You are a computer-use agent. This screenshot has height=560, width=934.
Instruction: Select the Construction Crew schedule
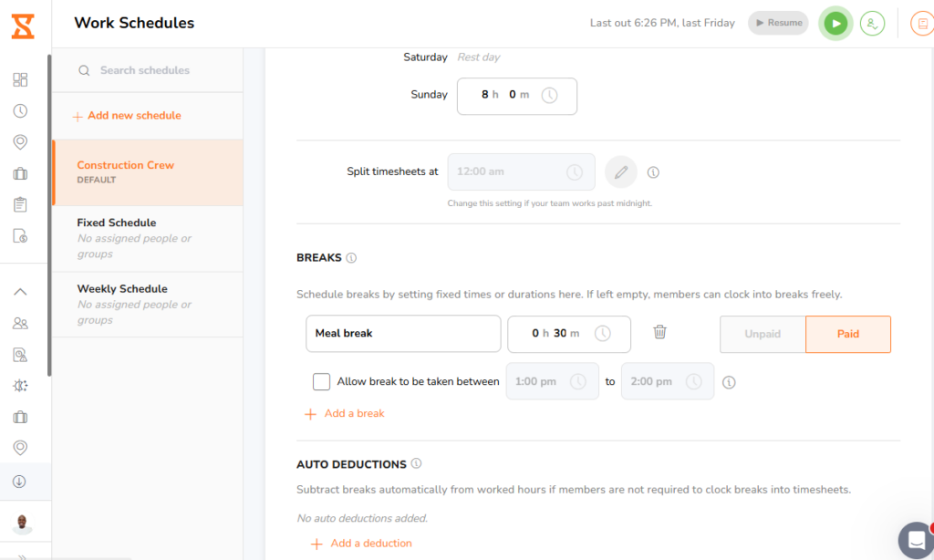coord(148,172)
